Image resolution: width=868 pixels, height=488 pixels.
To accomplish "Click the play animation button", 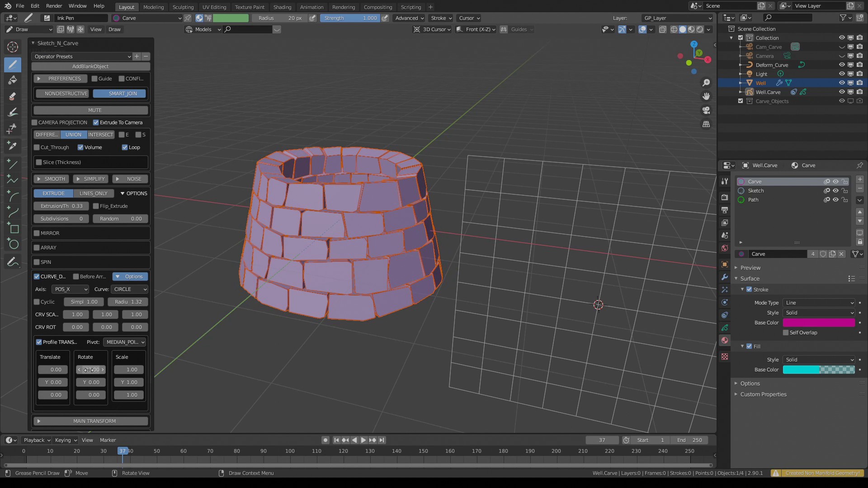I will 363,440.
